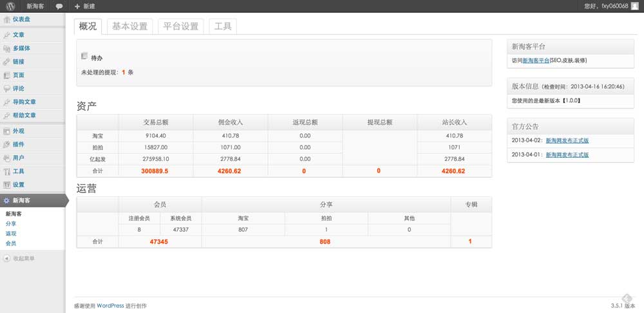Open 导购文章 in the sidebar
The width and height of the screenshot is (644, 313).
click(24, 102)
